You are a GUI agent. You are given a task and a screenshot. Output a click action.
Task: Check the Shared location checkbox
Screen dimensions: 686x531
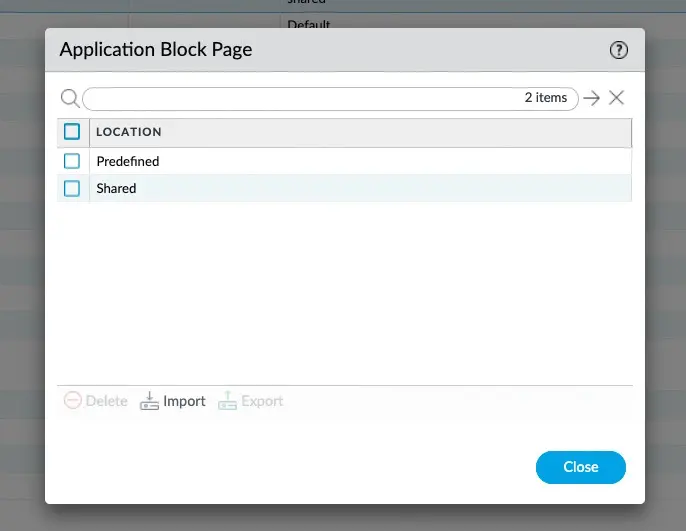pos(72,188)
